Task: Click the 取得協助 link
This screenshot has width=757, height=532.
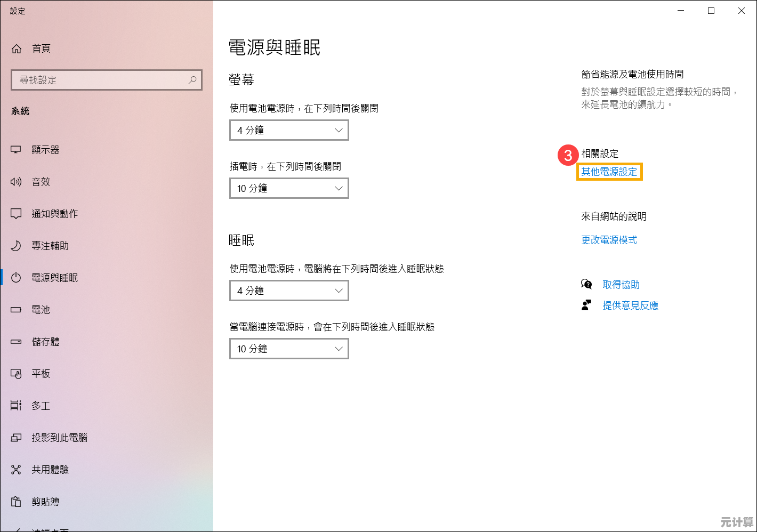Action: [x=621, y=285]
